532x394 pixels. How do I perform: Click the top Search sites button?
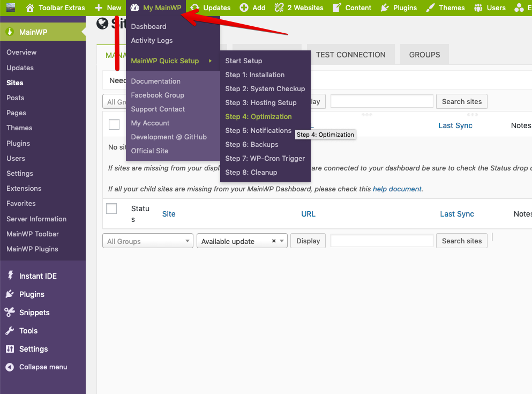461,101
